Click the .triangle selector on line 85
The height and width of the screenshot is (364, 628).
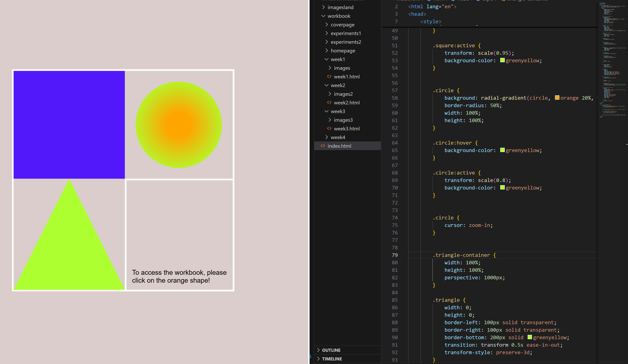(446, 300)
